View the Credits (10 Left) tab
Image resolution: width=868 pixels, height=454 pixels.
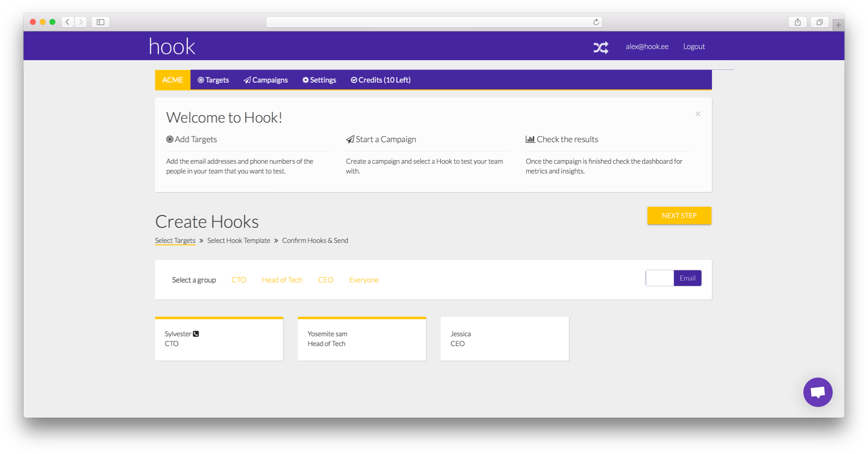point(380,80)
